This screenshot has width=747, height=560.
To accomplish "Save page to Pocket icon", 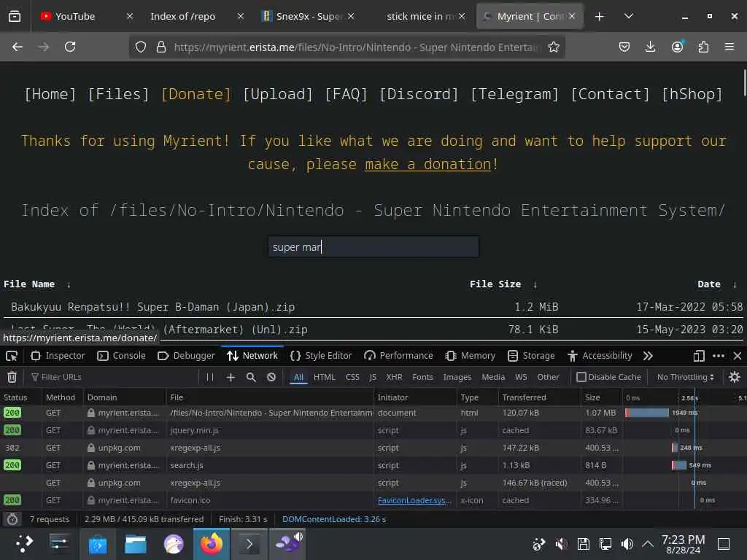I will [x=624, y=47].
